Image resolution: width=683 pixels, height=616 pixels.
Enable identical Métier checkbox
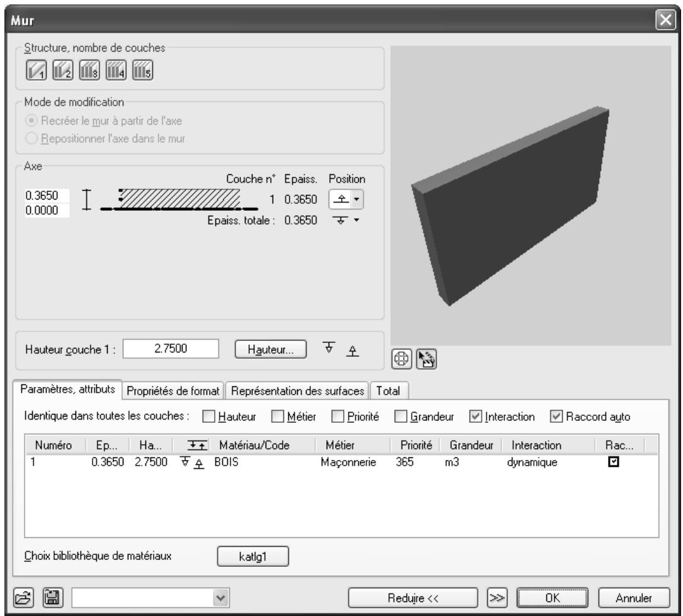(278, 417)
